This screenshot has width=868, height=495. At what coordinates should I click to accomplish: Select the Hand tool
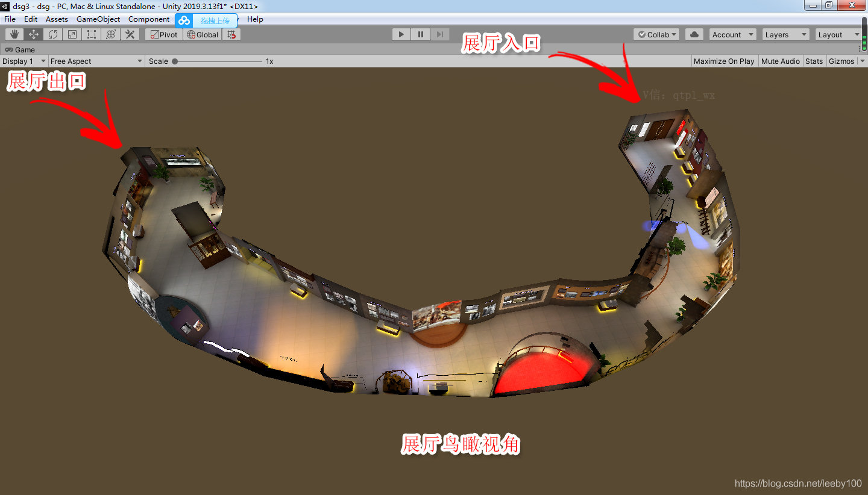(13, 34)
